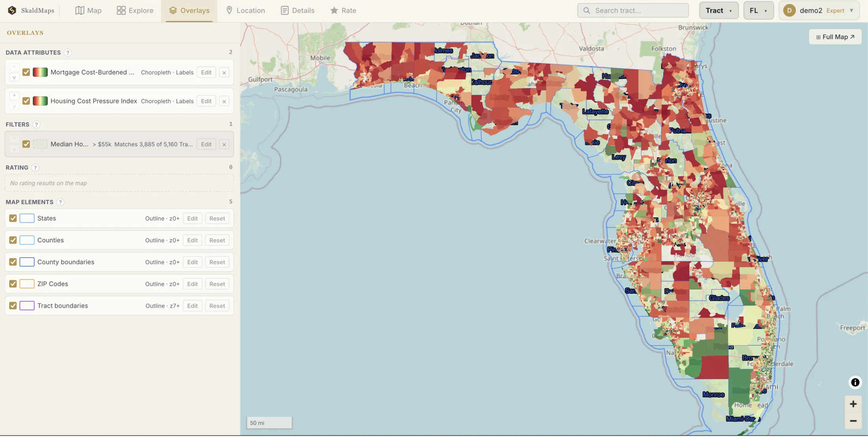Open the demo2 user menu

coord(819,10)
